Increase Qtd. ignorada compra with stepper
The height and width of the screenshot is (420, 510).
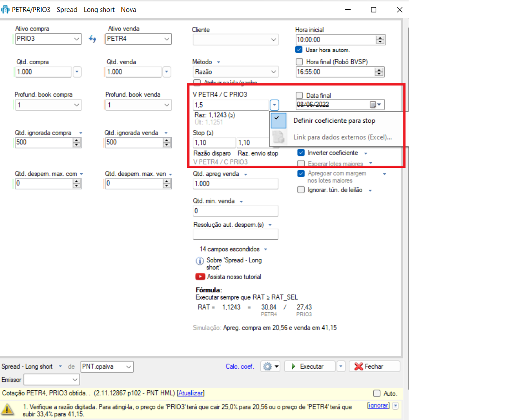point(77,140)
